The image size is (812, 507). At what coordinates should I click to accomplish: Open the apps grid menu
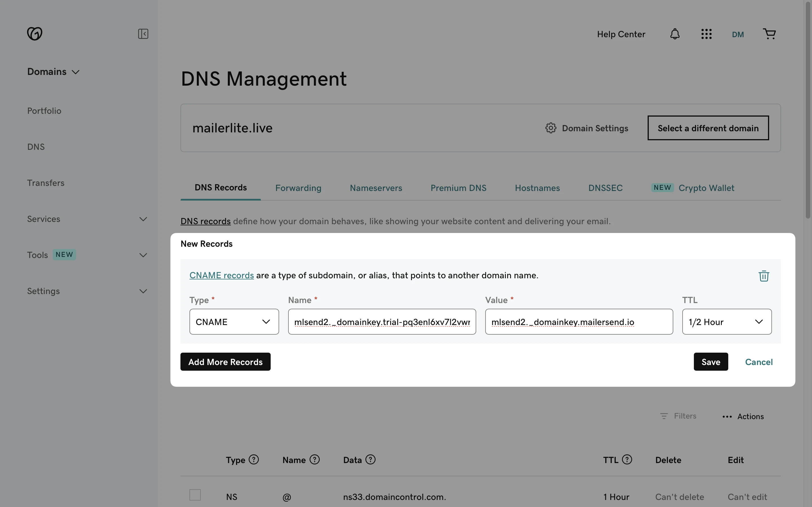click(x=706, y=34)
